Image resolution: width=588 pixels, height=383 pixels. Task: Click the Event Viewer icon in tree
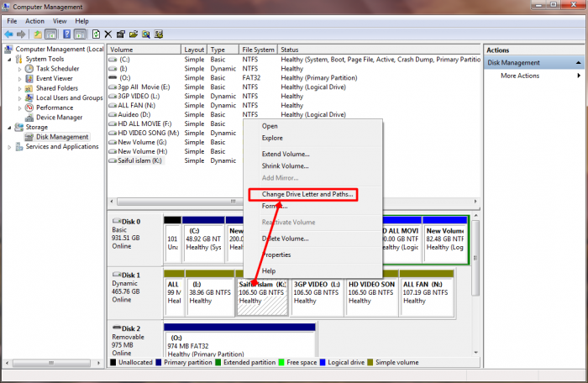pyautogui.click(x=29, y=78)
